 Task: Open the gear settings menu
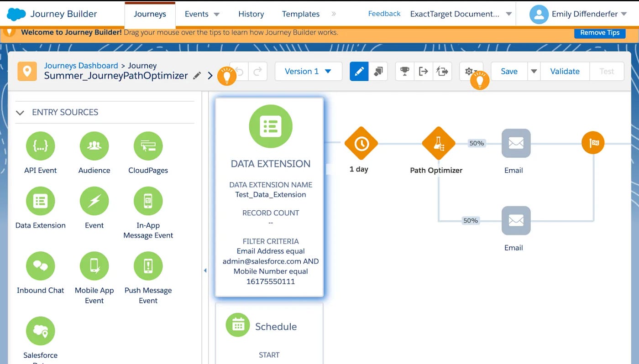tap(469, 71)
